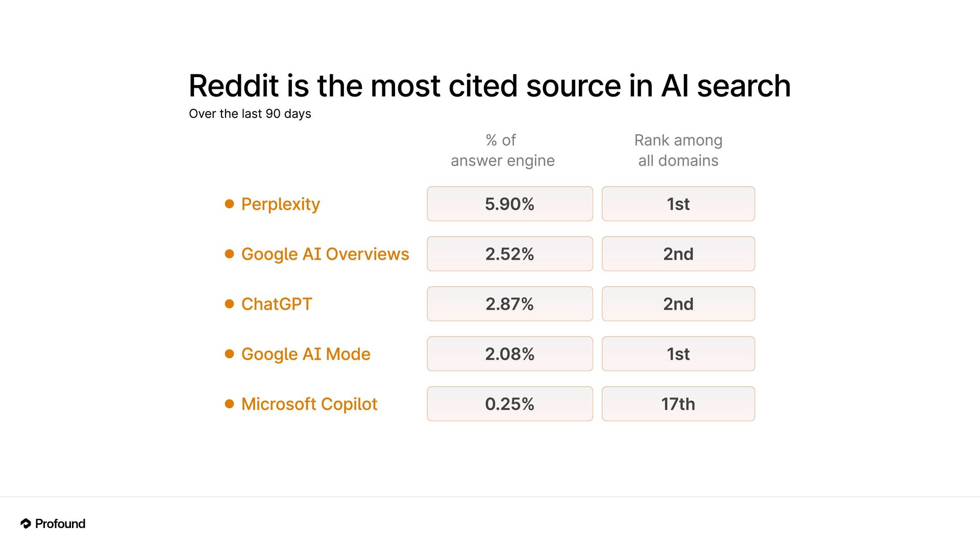The width and height of the screenshot is (980, 551).
Task: Click the orange dot before ChatGPT
Action: [x=229, y=304]
